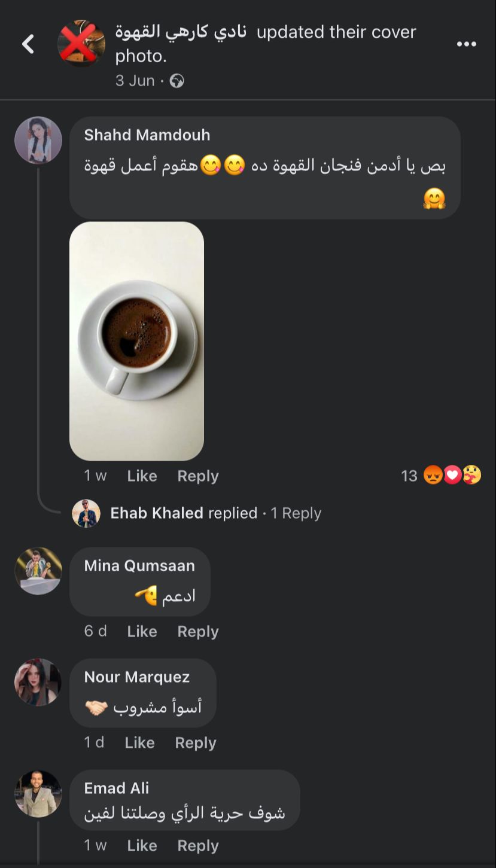The width and height of the screenshot is (496, 868).
Task: Open the three-dots post options menu
Action: 467,44
